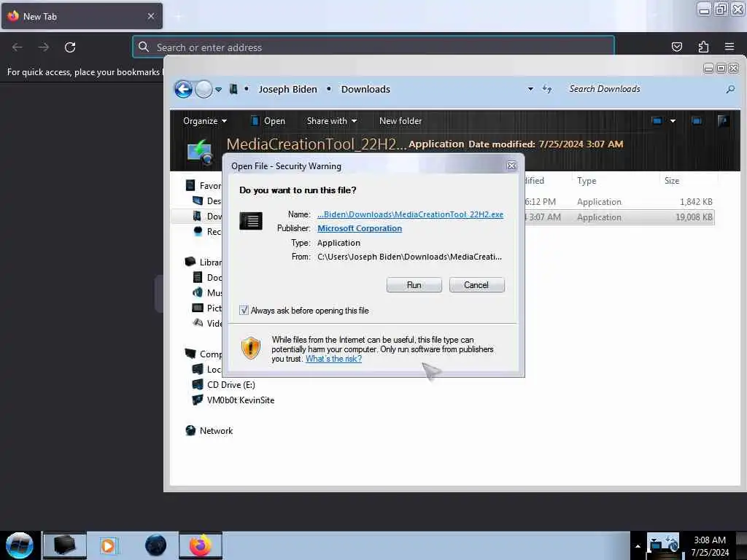Open recent locations dropdown beside forward arrow

(218, 90)
